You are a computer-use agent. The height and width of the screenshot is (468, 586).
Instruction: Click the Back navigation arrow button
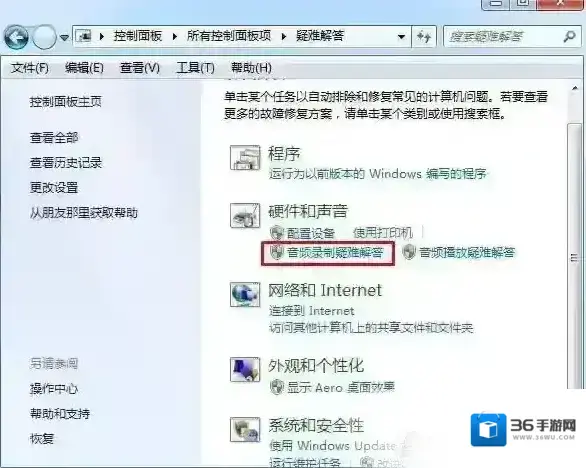click(16, 37)
